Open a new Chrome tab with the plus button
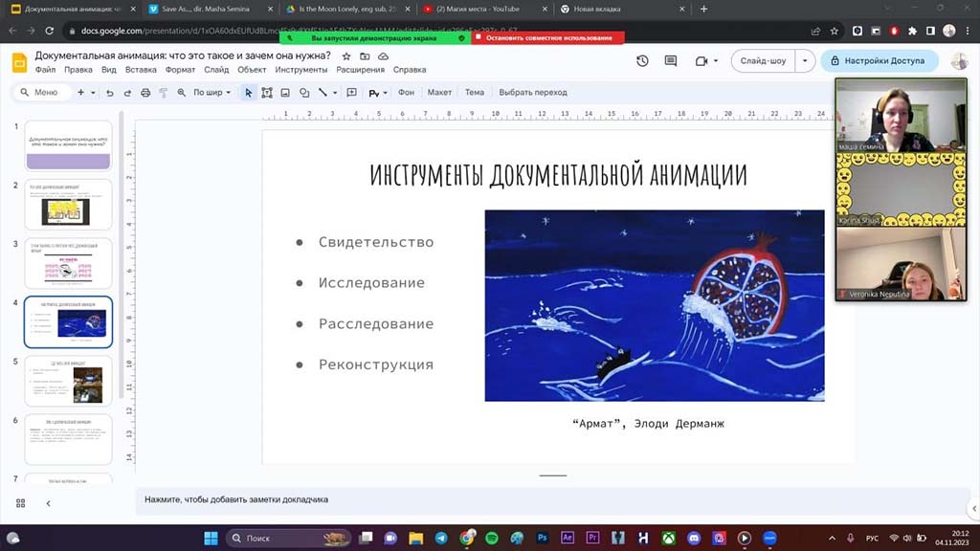 [x=703, y=10]
